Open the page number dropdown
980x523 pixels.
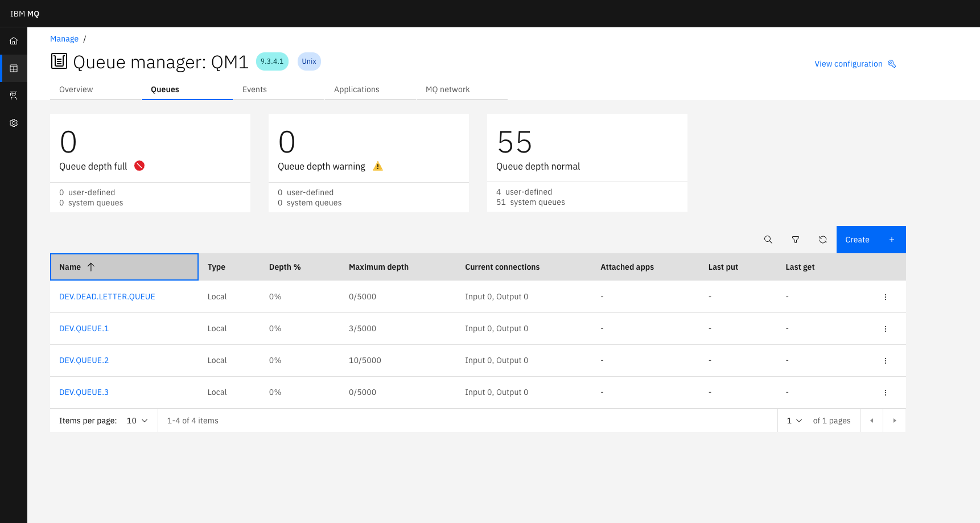793,420
